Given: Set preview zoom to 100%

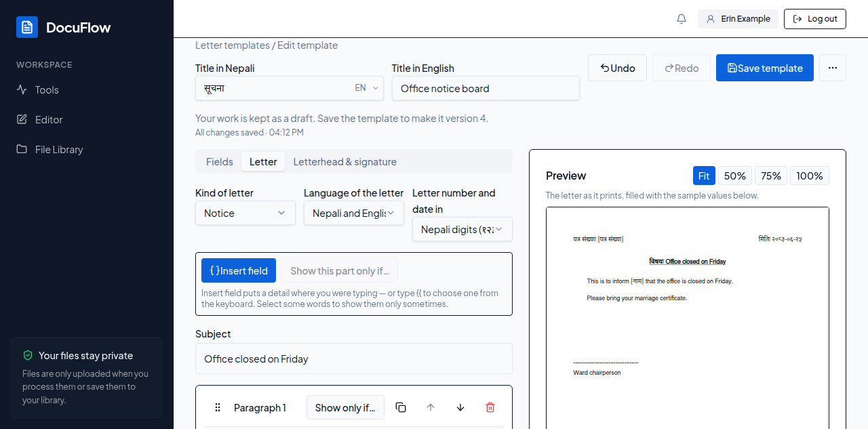Looking at the screenshot, I should (x=810, y=176).
